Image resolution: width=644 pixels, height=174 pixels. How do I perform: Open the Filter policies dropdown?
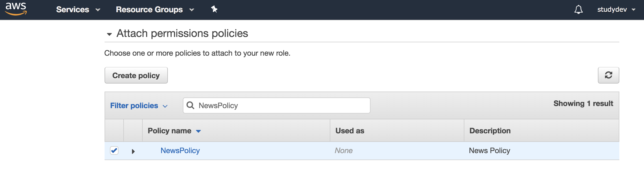pos(139,105)
